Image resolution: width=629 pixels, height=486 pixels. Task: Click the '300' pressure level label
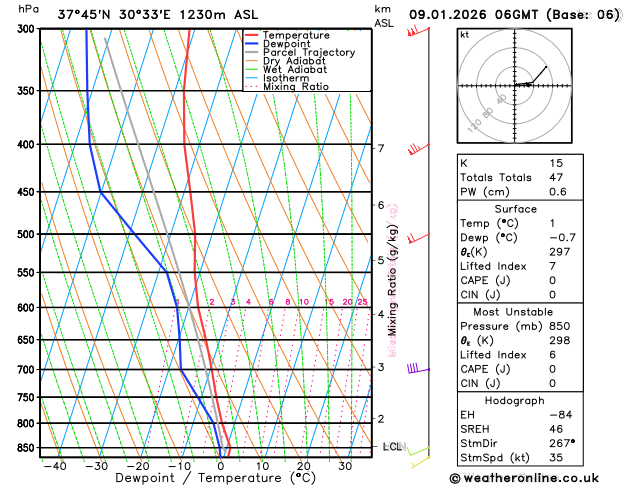coord(28,29)
